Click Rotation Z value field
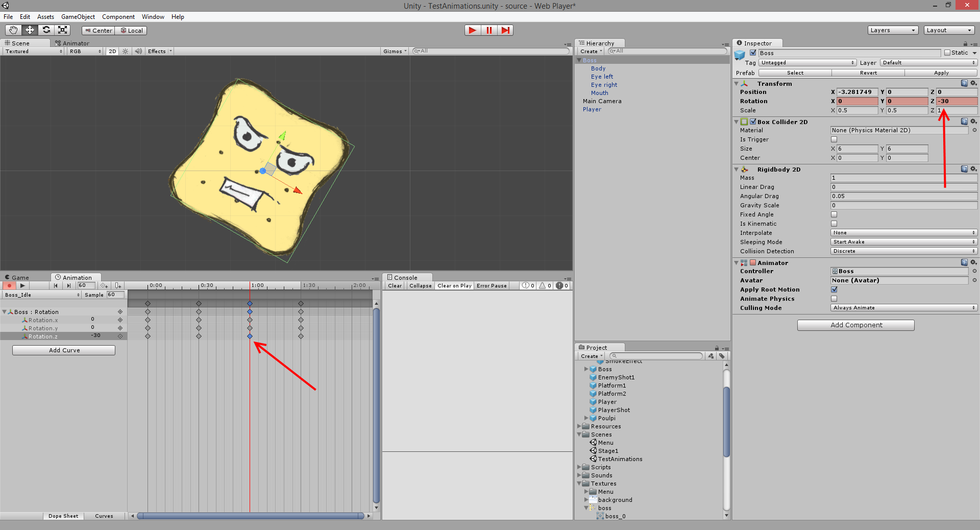Viewport: 980px width, 530px height. click(x=957, y=101)
